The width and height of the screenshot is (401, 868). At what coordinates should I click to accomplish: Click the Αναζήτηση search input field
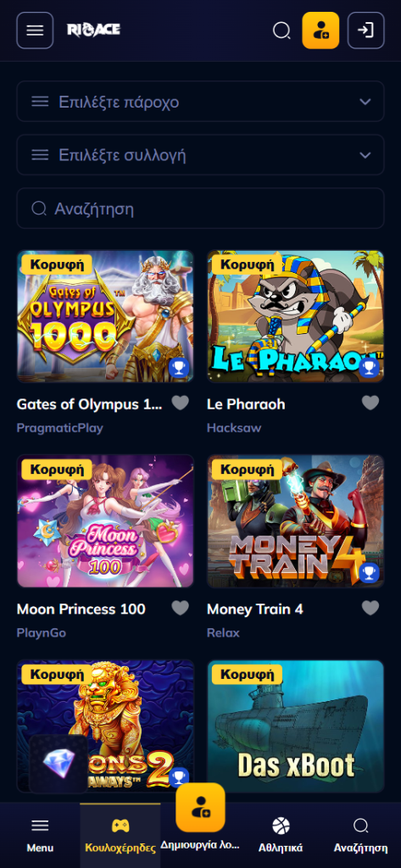coord(200,209)
